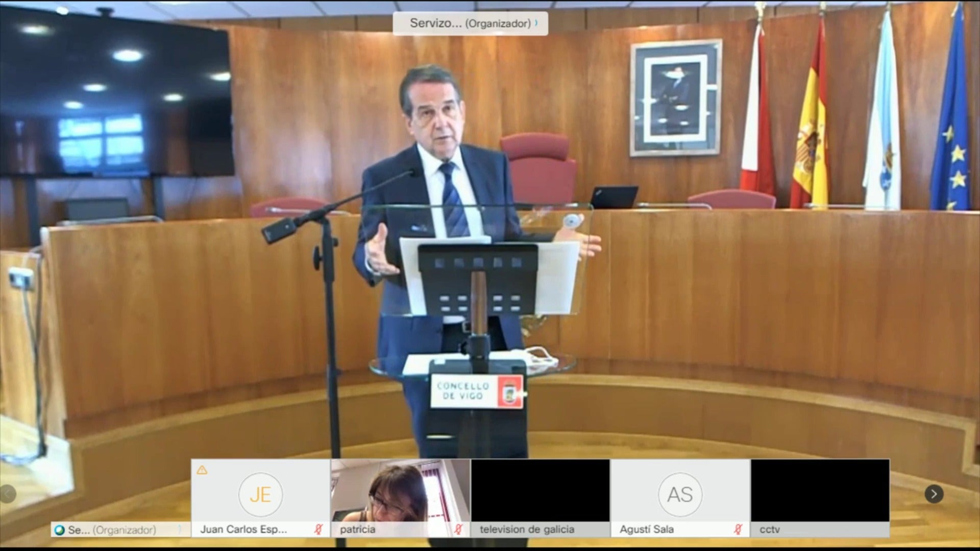Click the previous participants arrow button
The width and height of the screenshot is (980, 551).
(8, 494)
